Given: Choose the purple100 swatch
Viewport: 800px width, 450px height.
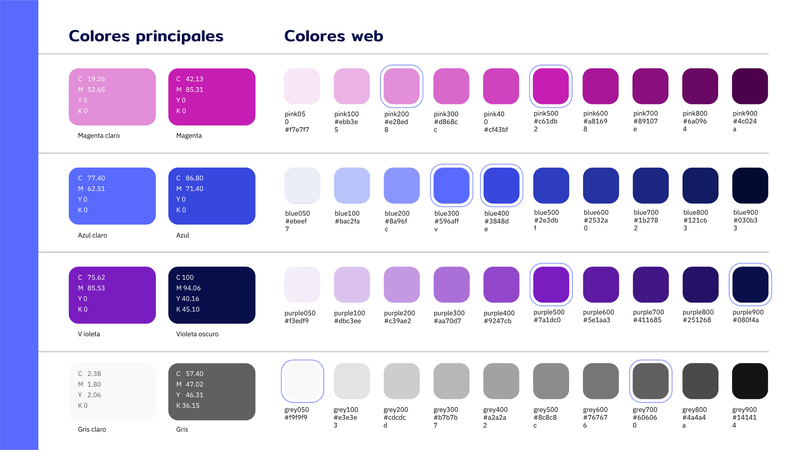Looking at the screenshot, I should point(352,284).
